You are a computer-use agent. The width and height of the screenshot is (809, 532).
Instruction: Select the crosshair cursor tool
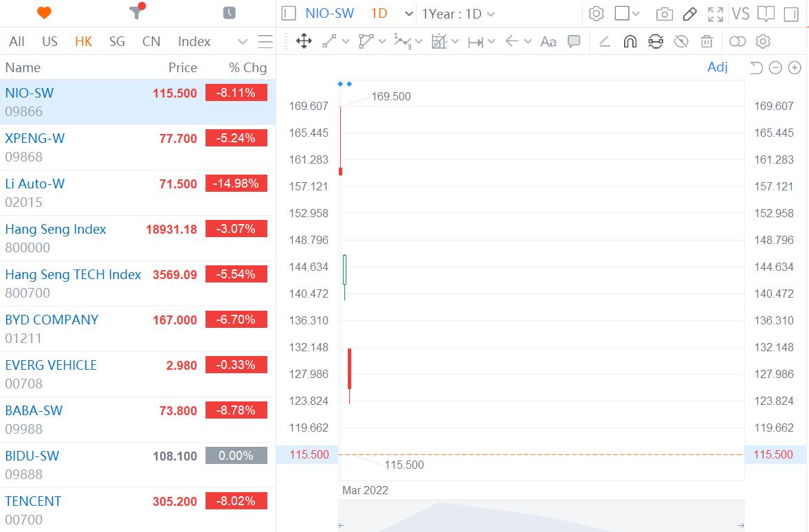pyautogui.click(x=303, y=41)
